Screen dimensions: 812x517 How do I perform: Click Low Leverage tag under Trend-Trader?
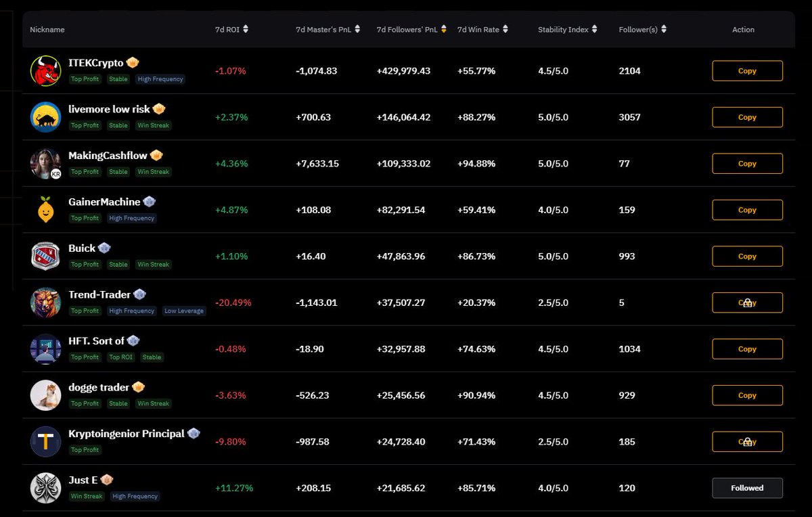[x=184, y=311]
